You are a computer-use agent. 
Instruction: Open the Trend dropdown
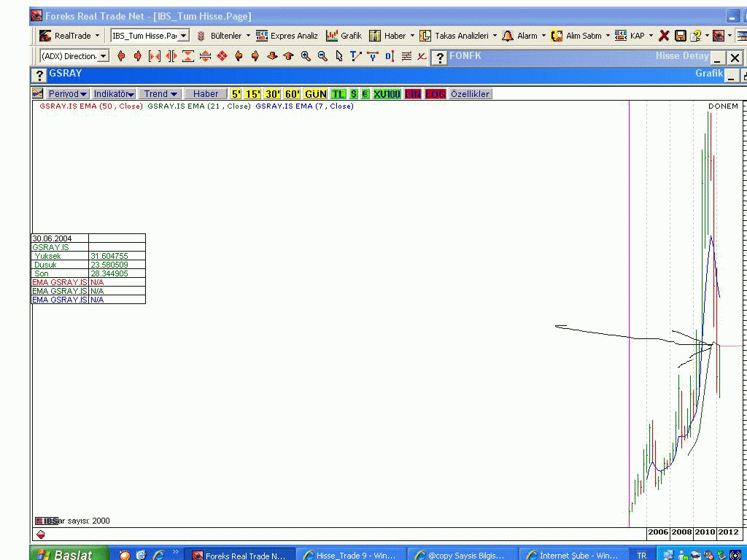coord(160,94)
